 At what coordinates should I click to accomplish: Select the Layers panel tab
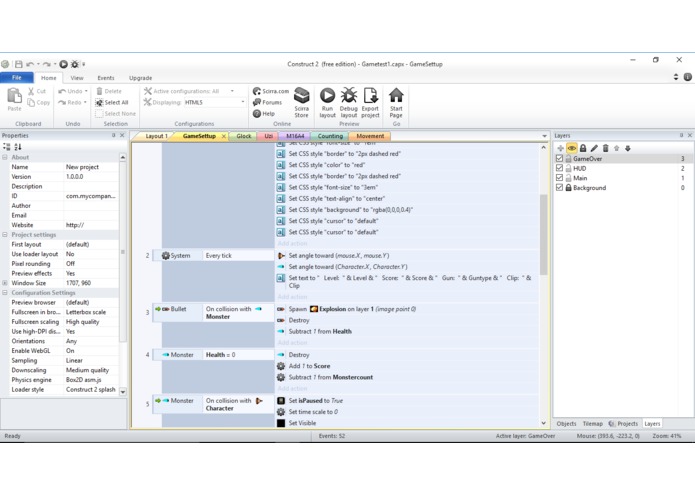coord(652,424)
